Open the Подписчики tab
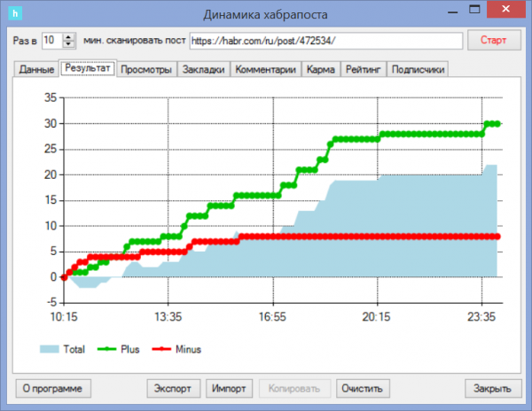 418,69
